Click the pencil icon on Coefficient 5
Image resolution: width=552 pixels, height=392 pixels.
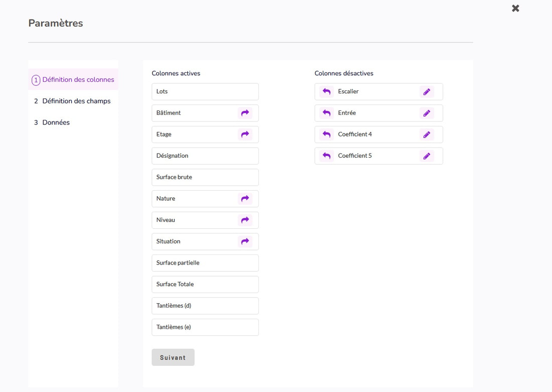(x=427, y=156)
